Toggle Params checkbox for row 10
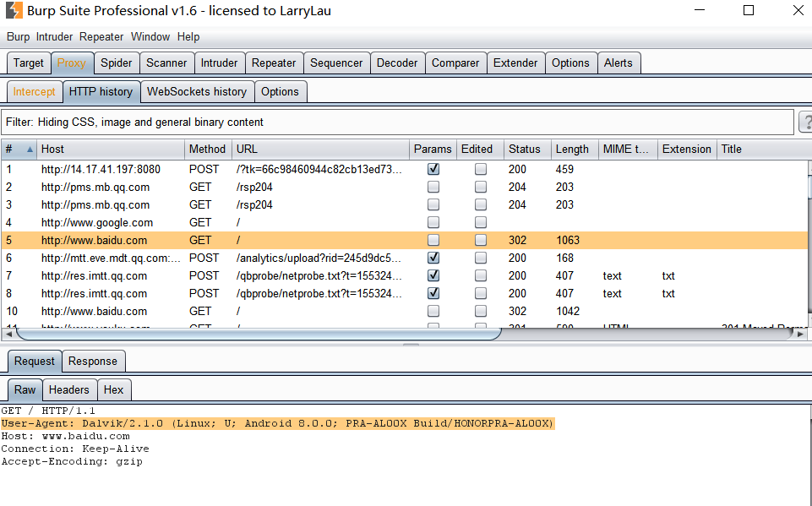Screen dimensions: 812x506 pos(433,311)
